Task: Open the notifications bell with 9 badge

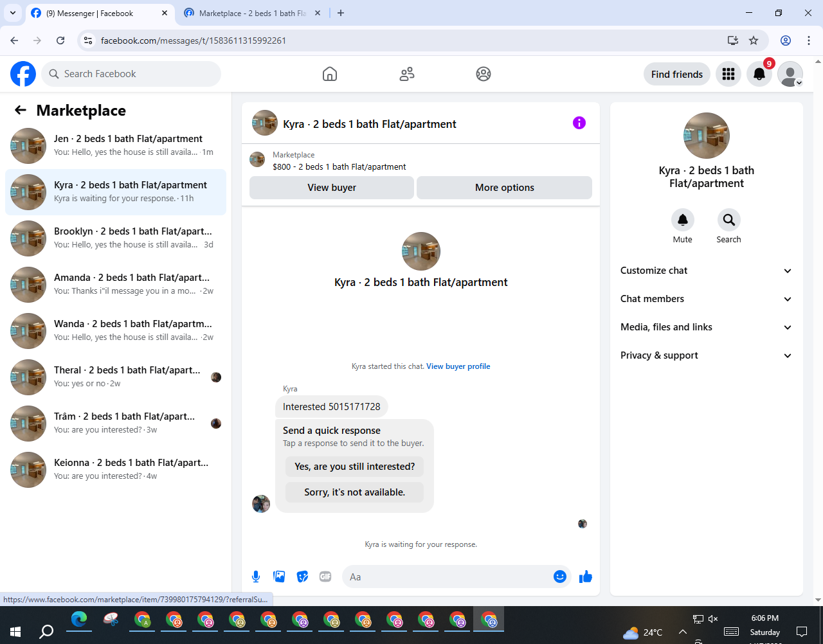Action: 759,74
